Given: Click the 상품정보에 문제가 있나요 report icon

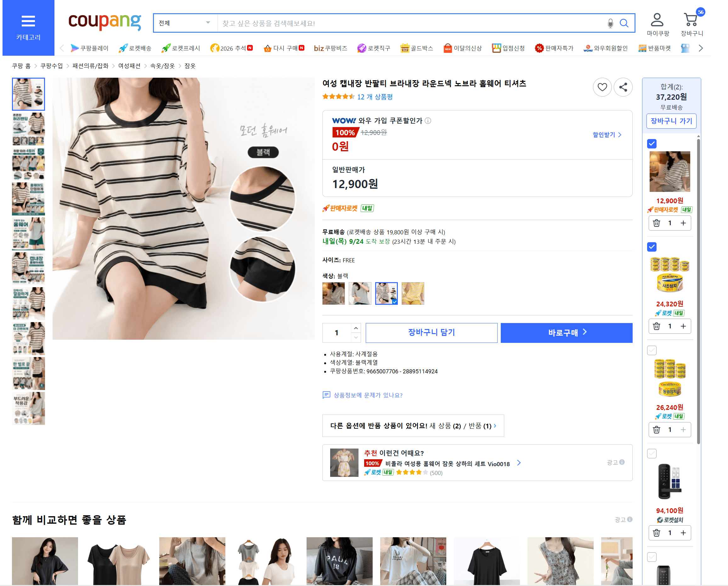Looking at the screenshot, I should tap(326, 395).
